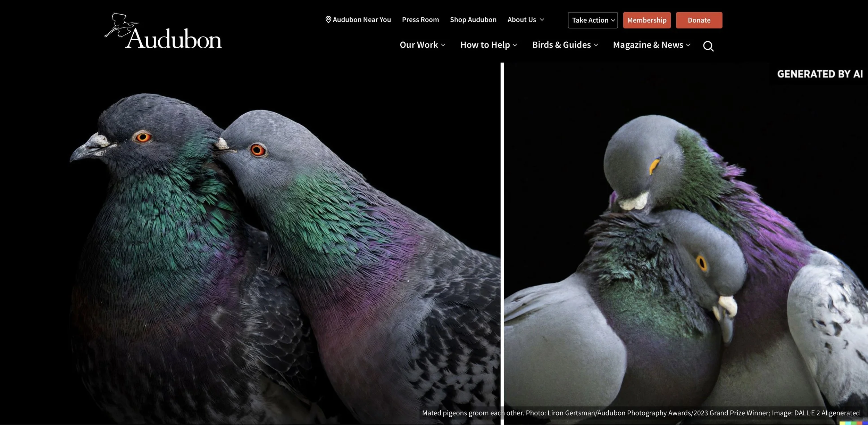Open the Audubon Near You link

tap(361, 20)
